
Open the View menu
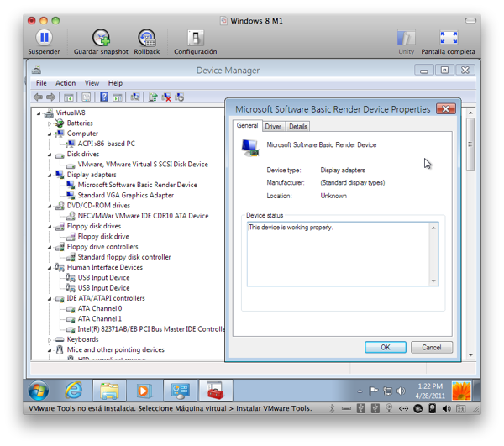pyautogui.click(x=92, y=83)
